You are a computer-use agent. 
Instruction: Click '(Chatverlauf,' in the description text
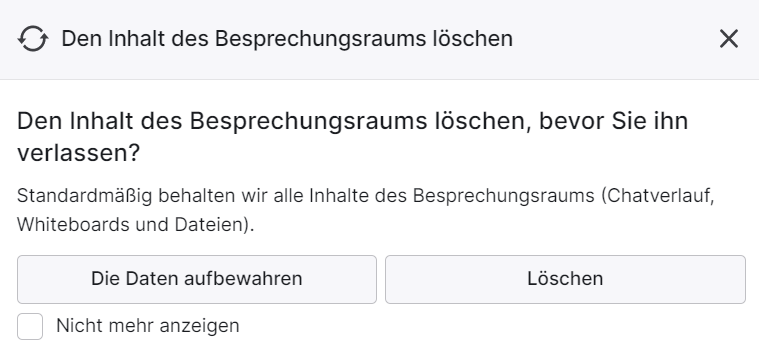658,196
